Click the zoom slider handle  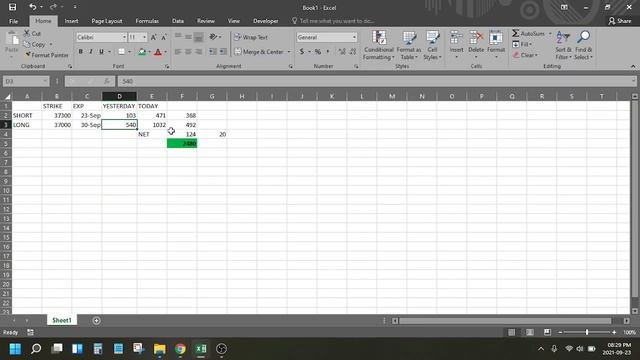coord(587,332)
